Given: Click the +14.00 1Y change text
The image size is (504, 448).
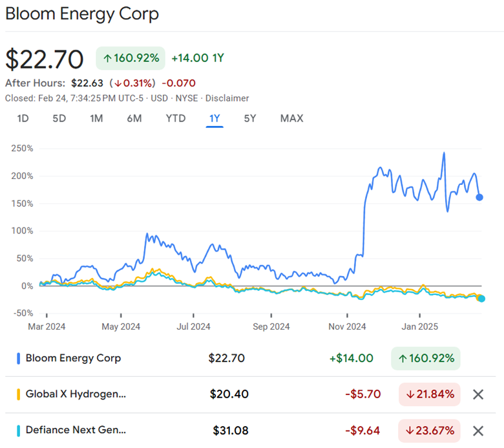Looking at the screenshot, I should click(x=198, y=58).
